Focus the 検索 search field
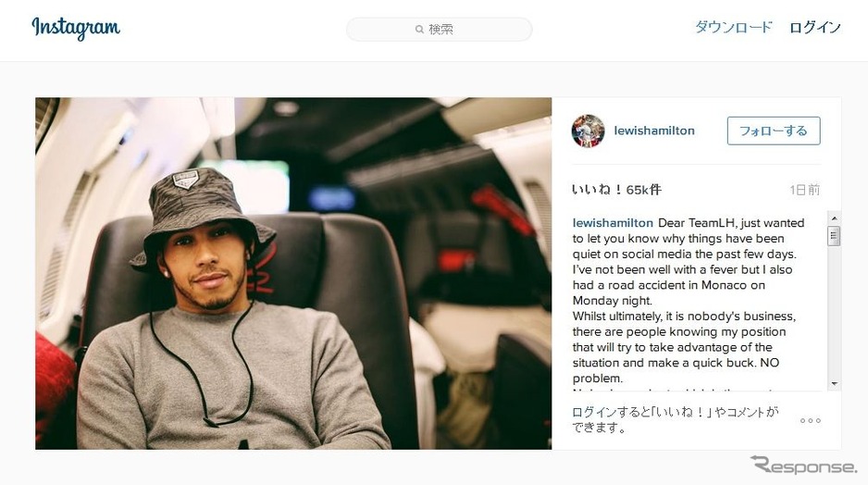The image size is (868, 485). point(440,30)
